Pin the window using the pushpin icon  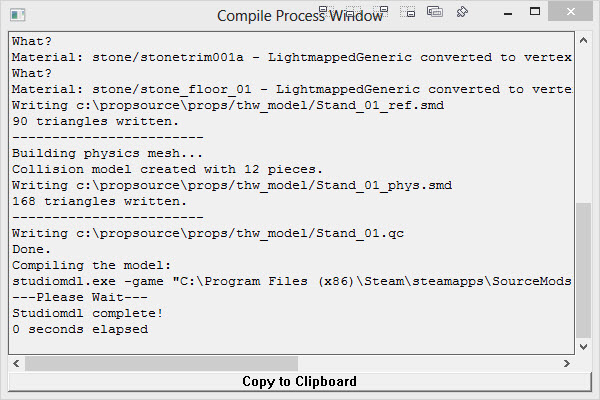pyautogui.click(x=462, y=12)
